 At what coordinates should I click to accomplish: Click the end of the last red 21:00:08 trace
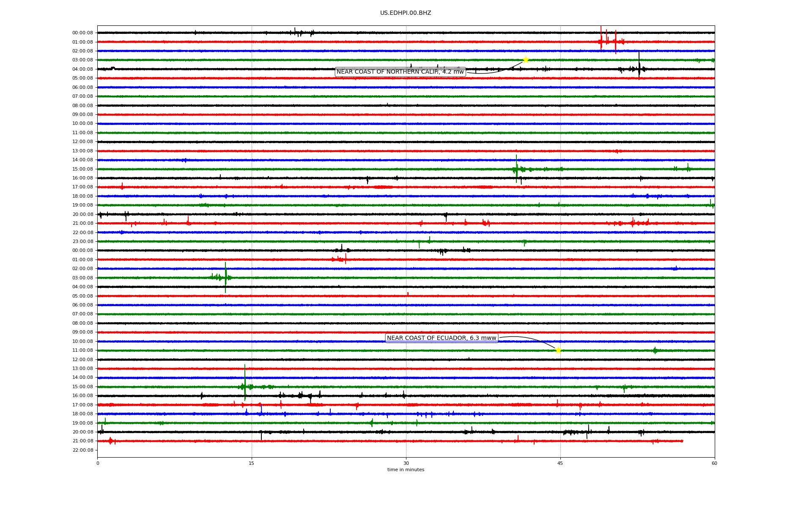[x=683, y=441]
